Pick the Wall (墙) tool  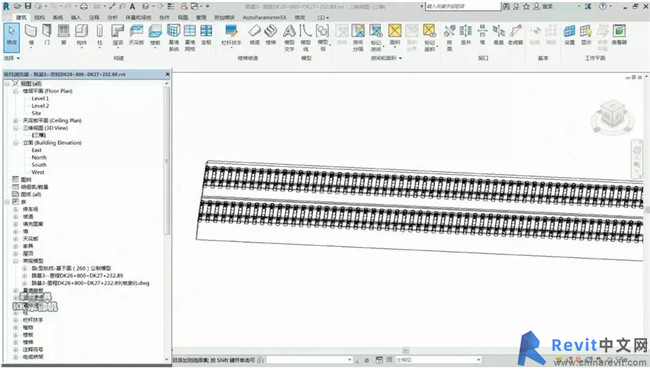tap(31, 35)
